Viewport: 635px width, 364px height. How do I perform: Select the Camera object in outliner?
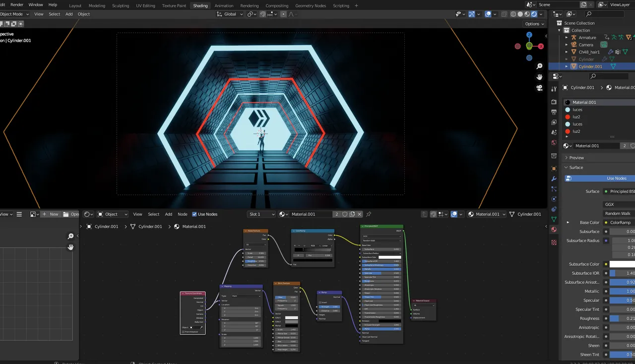586,45
